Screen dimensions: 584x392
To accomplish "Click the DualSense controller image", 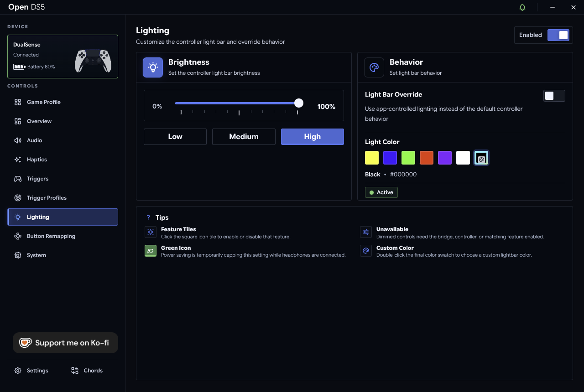I will (93, 60).
